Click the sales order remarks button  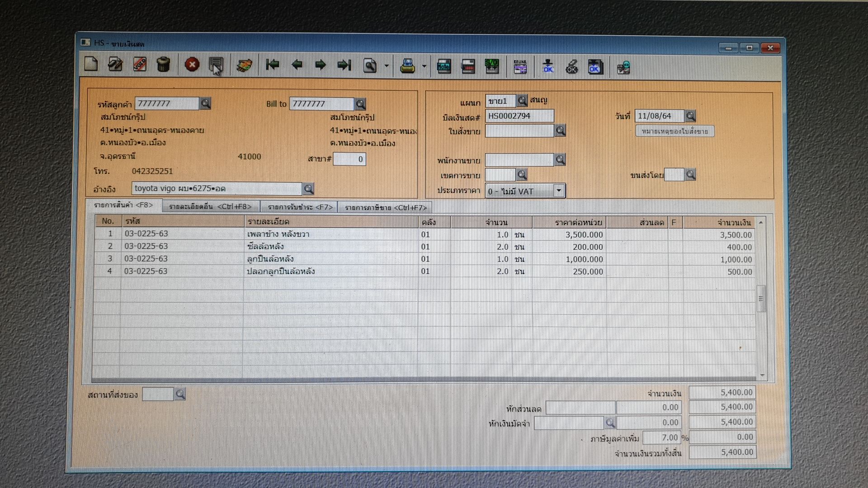[x=675, y=131]
